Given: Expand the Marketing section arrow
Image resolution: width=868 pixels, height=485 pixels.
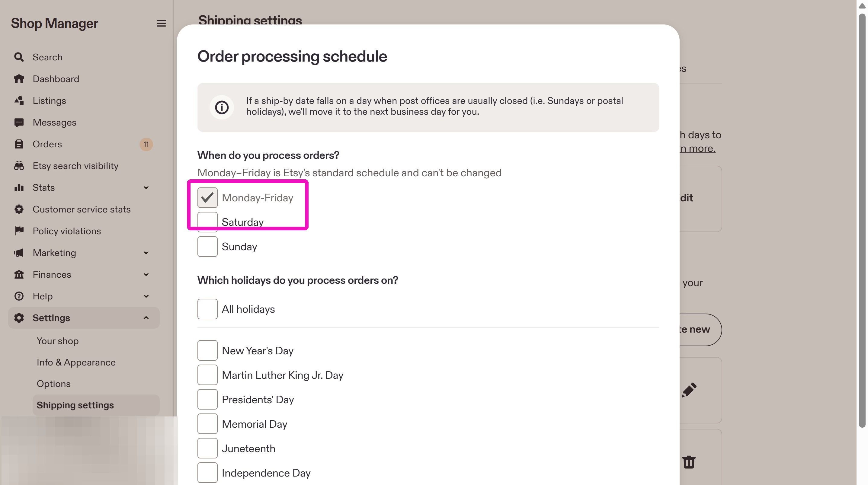Looking at the screenshot, I should (146, 253).
